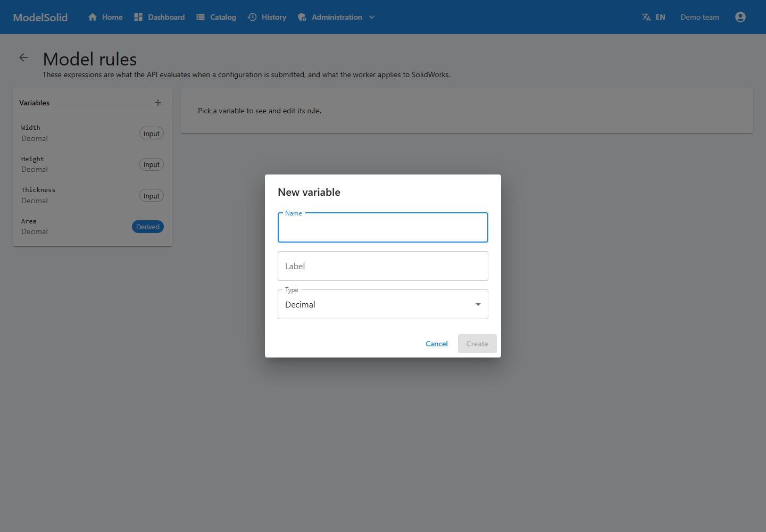Viewport: 766px width, 532px height.
Task: Add a variable with the plus icon
Action: click(x=158, y=103)
